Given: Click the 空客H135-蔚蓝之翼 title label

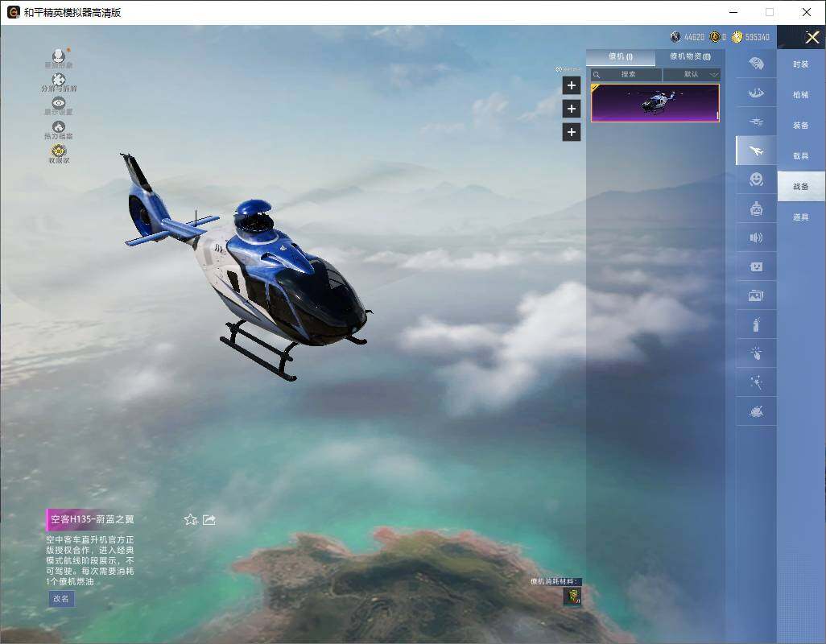Looking at the screenshot, I should click(x=93, y=519).
